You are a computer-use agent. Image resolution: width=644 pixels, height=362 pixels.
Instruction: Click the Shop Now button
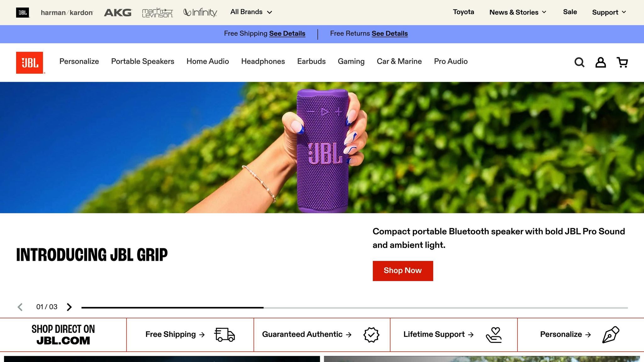point(403,271)
